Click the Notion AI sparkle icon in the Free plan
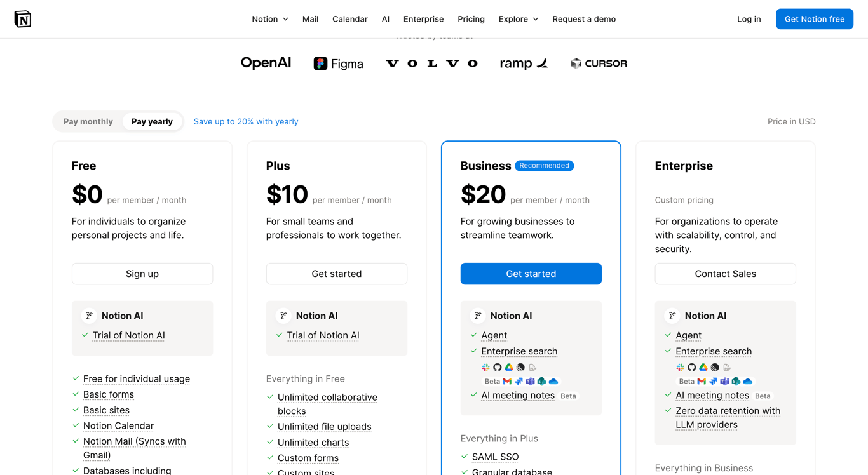This screenshot has height=475, width=868. (x=90, y=315)
